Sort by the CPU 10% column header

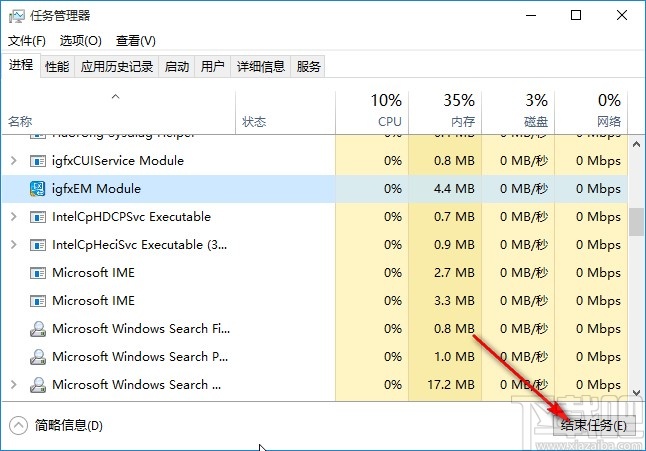372,111
